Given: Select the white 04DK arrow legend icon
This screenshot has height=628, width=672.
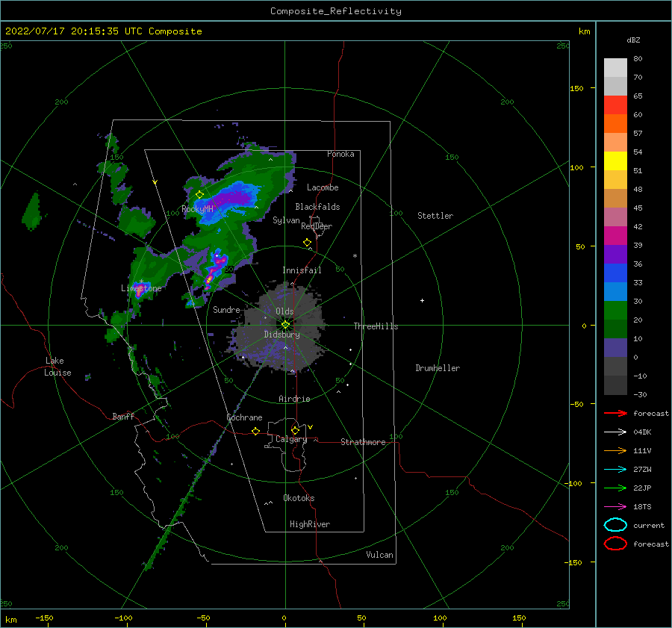Looking at the screenshot, I should (615, 432).
